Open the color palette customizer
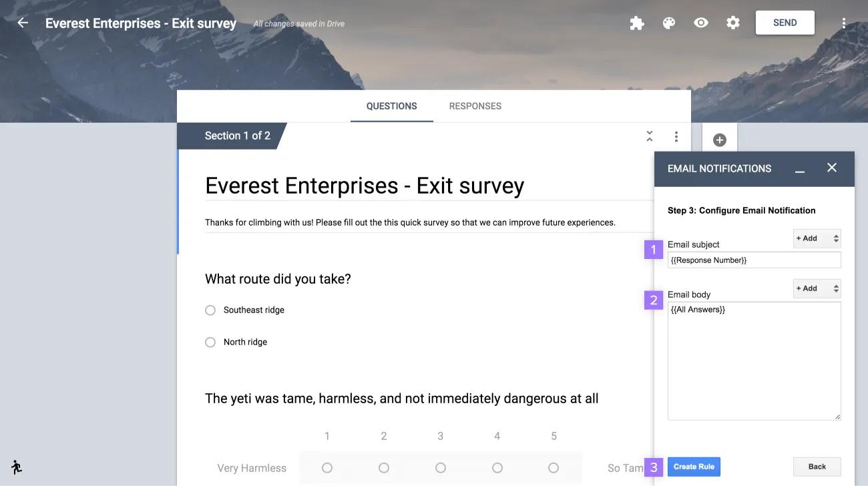Screen dimensions: 868x486 click(x=669, y=23)
